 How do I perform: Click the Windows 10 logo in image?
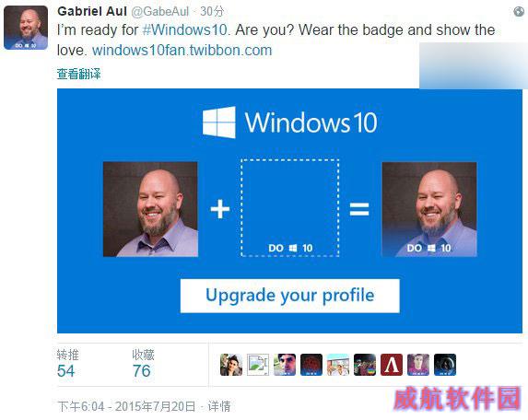[289, 122]
